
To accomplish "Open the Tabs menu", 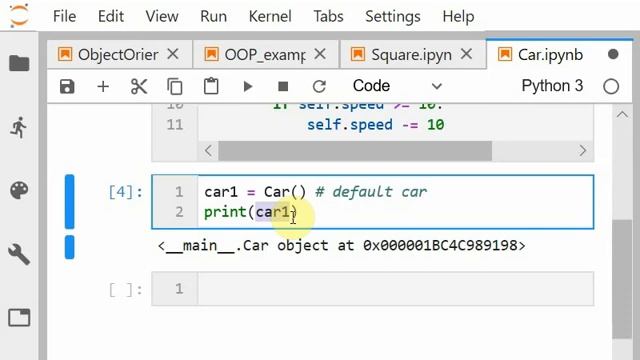I will [x=329, y=16].
